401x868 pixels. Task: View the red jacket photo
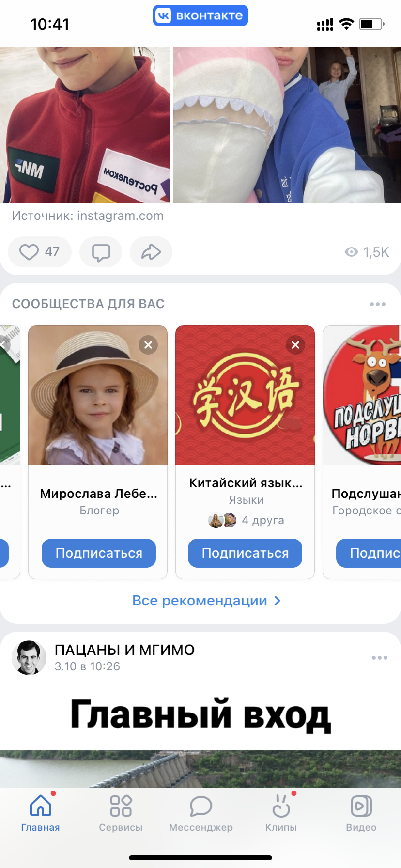tap(85, 125)
